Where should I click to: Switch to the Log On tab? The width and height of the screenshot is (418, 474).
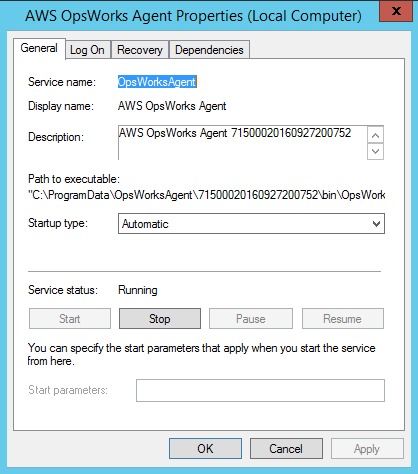(x=88, y=50)
